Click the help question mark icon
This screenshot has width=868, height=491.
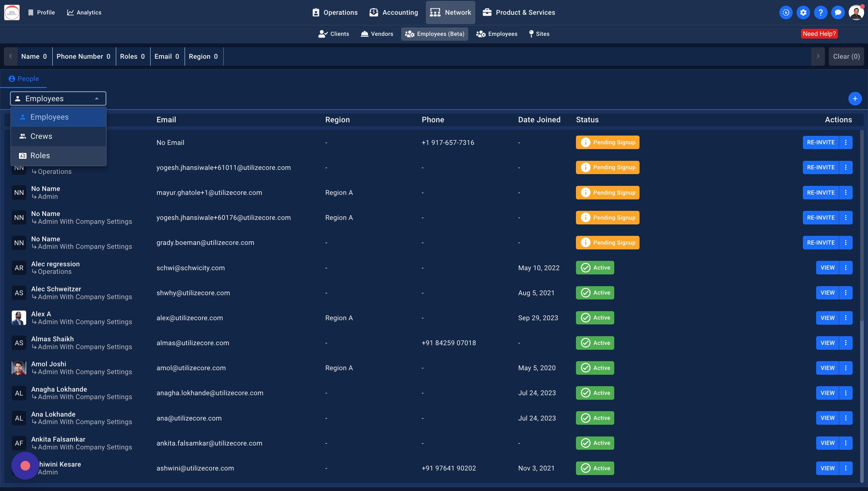click(x=820, y=12)
